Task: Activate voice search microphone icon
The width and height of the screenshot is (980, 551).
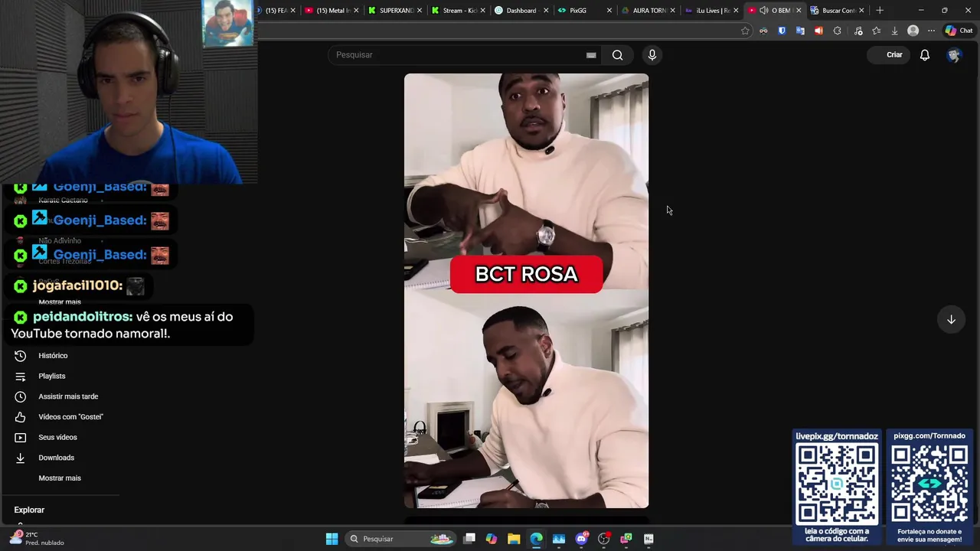Action: pos(652,55)
